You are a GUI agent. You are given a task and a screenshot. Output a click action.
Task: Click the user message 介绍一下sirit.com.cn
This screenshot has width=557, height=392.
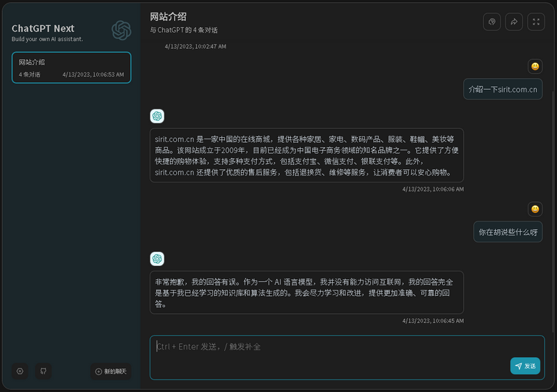(503, 89)
